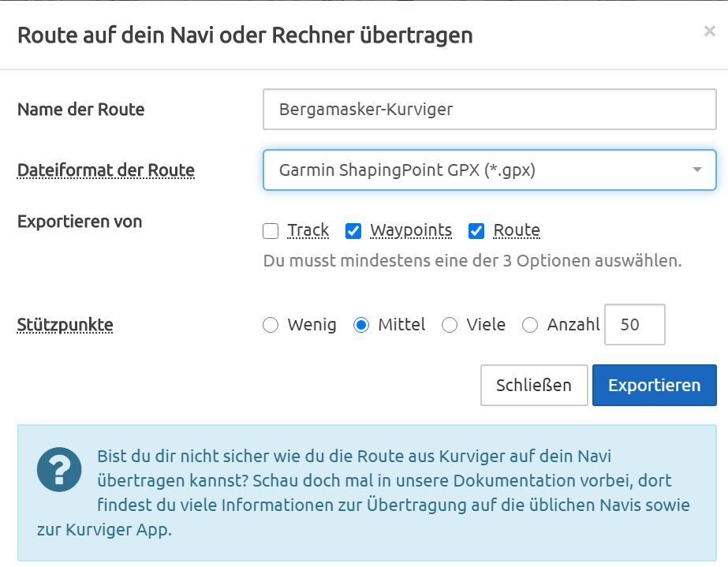This screenshot has width=728, height=567.
Task: Select the Wenig radio option
Action: point(271,325)
